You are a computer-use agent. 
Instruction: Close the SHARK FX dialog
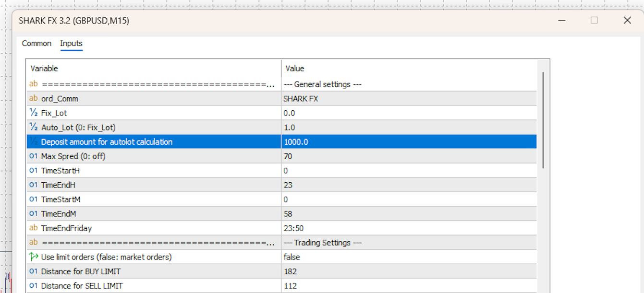pyautogui.click(x=627, y=20)
